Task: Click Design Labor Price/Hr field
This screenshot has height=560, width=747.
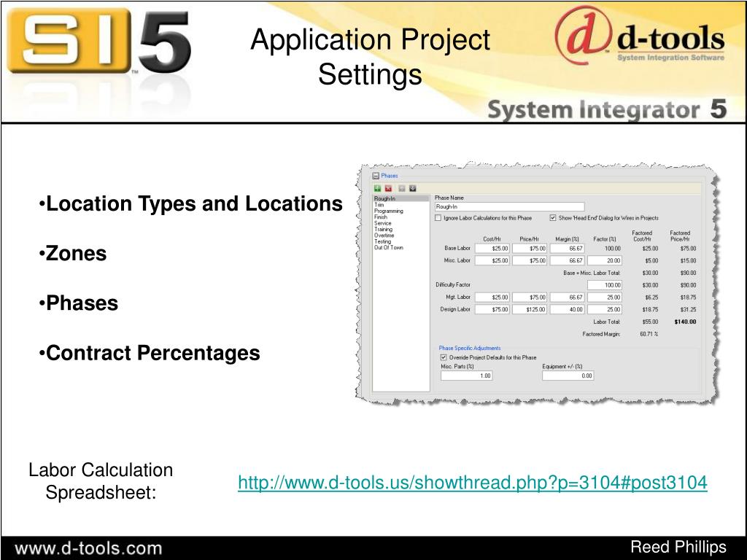Action: coord(530,309)
